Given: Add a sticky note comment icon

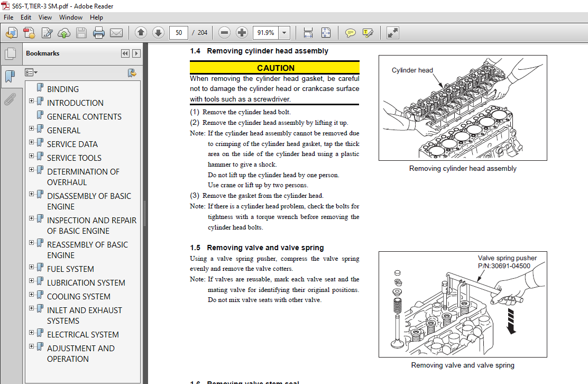Looking at the screenshot, I should point(350,33).
